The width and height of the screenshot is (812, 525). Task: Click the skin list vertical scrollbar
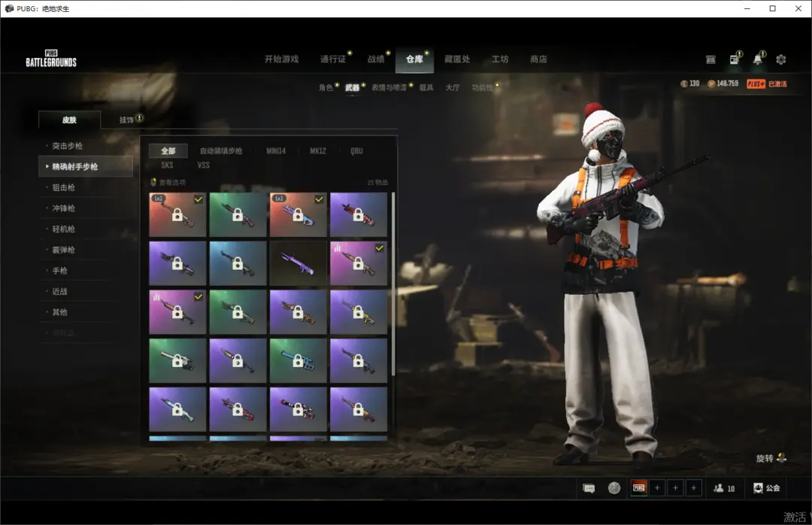[x=393, y=284]
